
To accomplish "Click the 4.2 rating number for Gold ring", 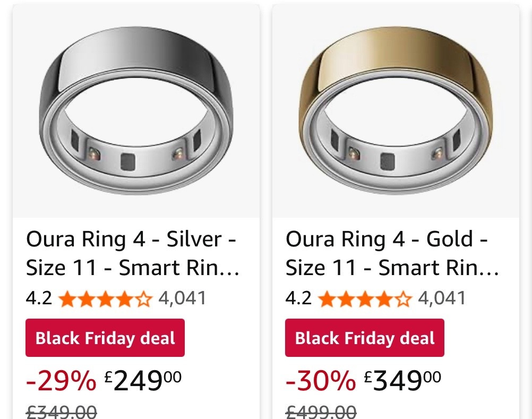I will click(x=299, y=298).
